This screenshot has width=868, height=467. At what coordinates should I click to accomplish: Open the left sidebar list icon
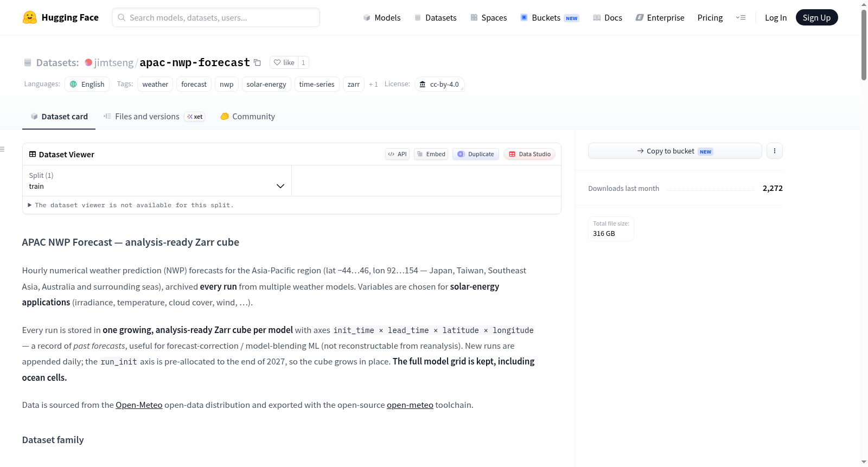tap(3, 149)
